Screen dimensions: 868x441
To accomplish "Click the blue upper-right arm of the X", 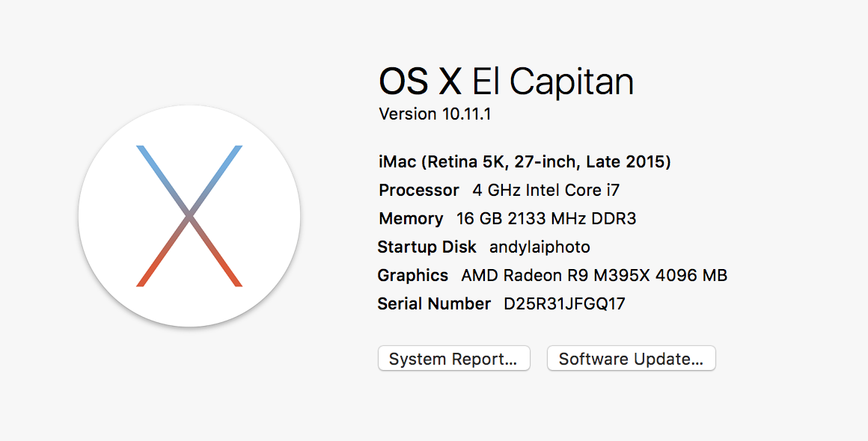I will (x=217, y=178).
